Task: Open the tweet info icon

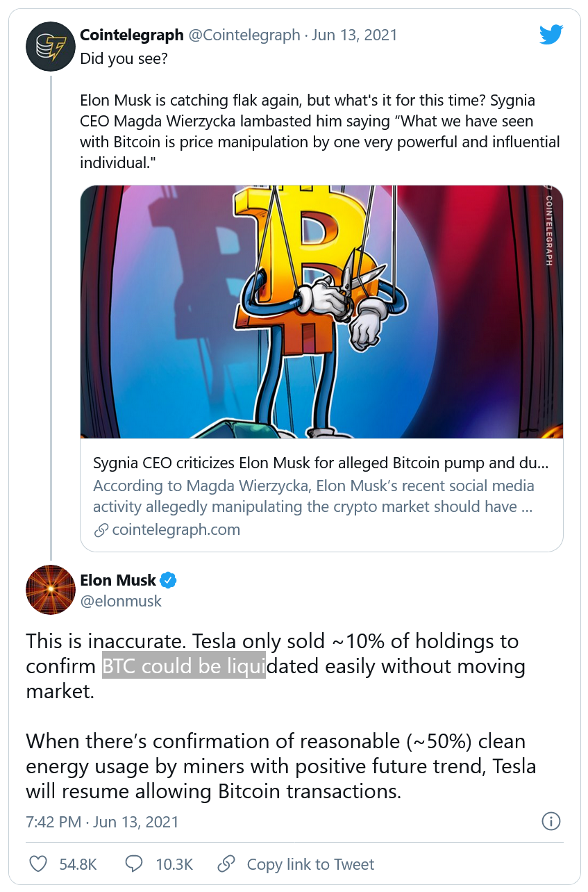Action: pos(551,821)
